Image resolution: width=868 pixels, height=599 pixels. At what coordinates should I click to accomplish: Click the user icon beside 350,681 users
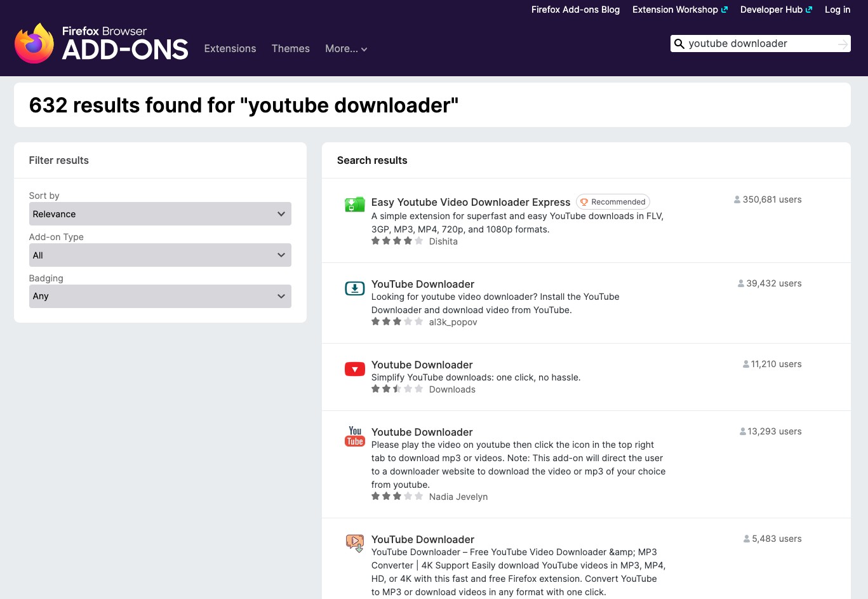(737, 199)
